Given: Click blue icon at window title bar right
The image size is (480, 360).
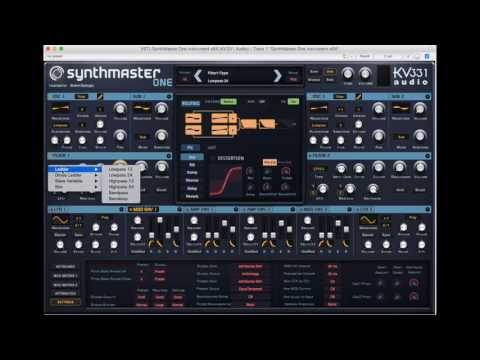Looking at the screenshot, I should [427, 56].
